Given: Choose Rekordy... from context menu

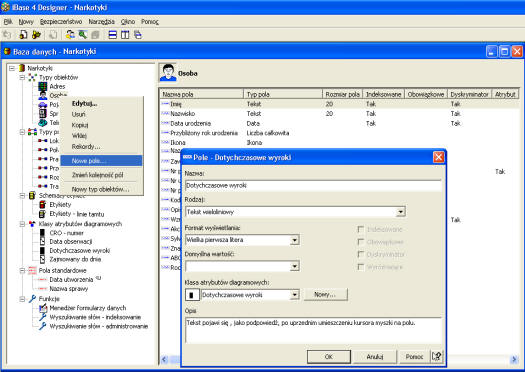Looking at the screenshot, I should [x=101, y=146].
